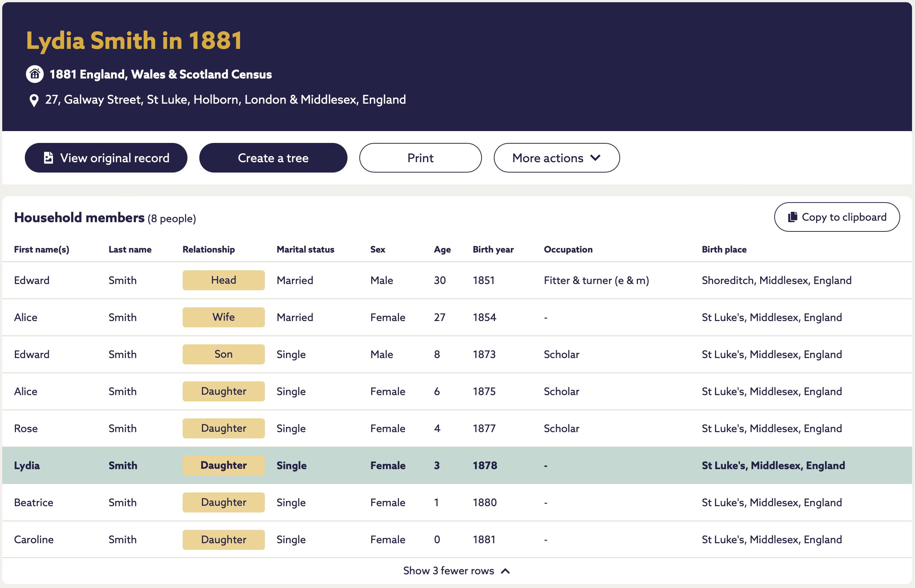The height and width of the screenshot is (588, 915).
Task: Click Male in the Head row
Action: click(382, 281)
